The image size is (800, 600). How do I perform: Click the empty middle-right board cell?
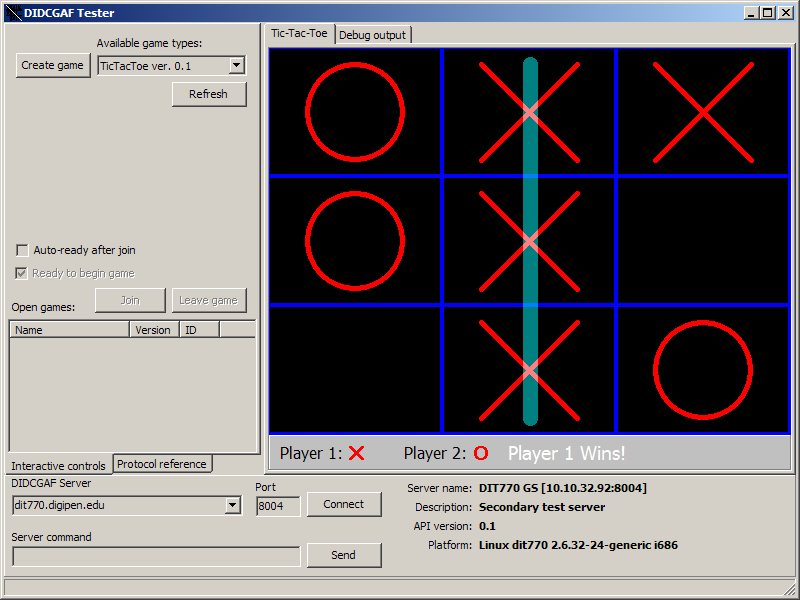point(702,240)
